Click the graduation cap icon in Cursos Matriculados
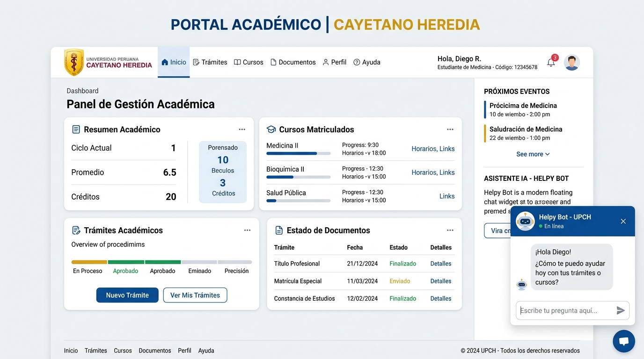This screenshot has height=359, width=644. (x=271, y=129)
